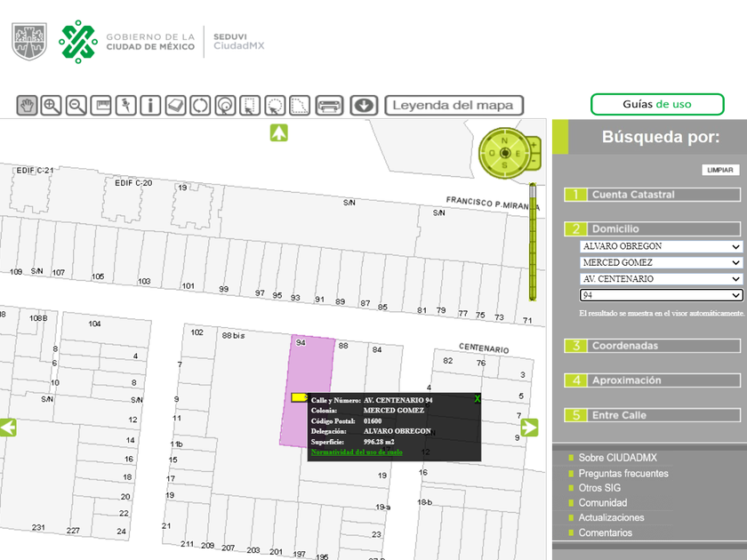Select the measure ruler tool
This screenshot has width=747, height=560.
(x=101, y=106)
